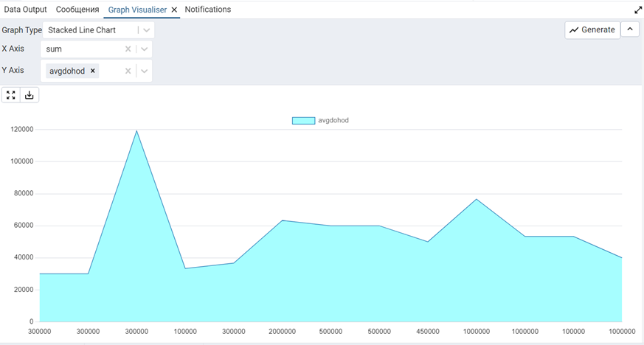This screenshot has height=345, width=644.
Task: Open the Graph Type dropdown arrow
Action: coord(146,30)
